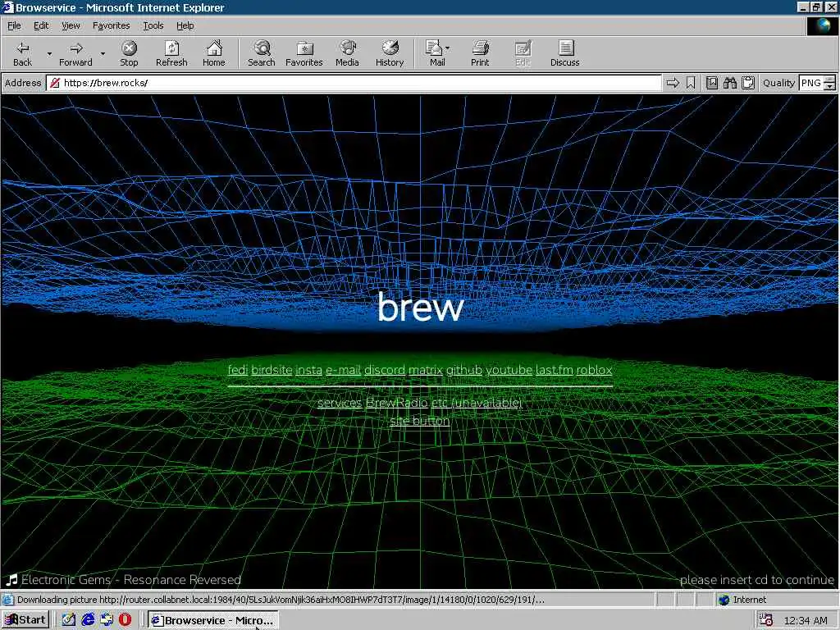The height and width of the screenshot is (630, 840).
Task: Open the Media bar
Action: 347,53
